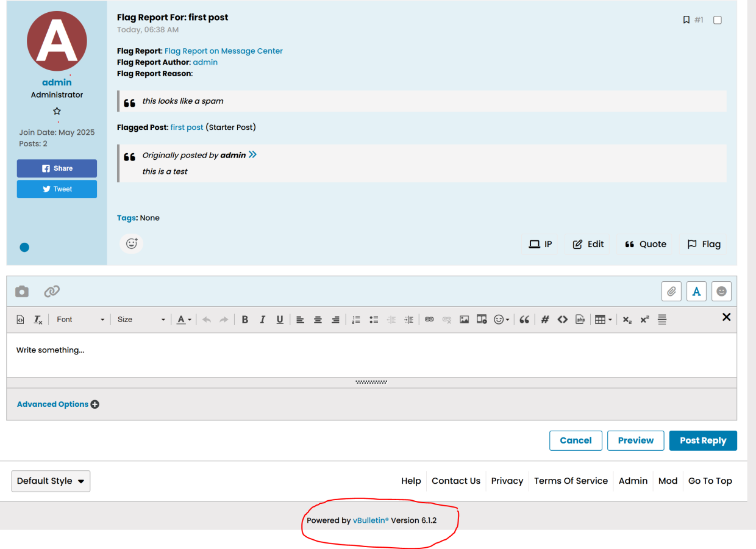Wrap quote tags with toolbar quote icon
Image resolution: width=756 pixels, height=549 pixels.
click(x=524, y=320)
